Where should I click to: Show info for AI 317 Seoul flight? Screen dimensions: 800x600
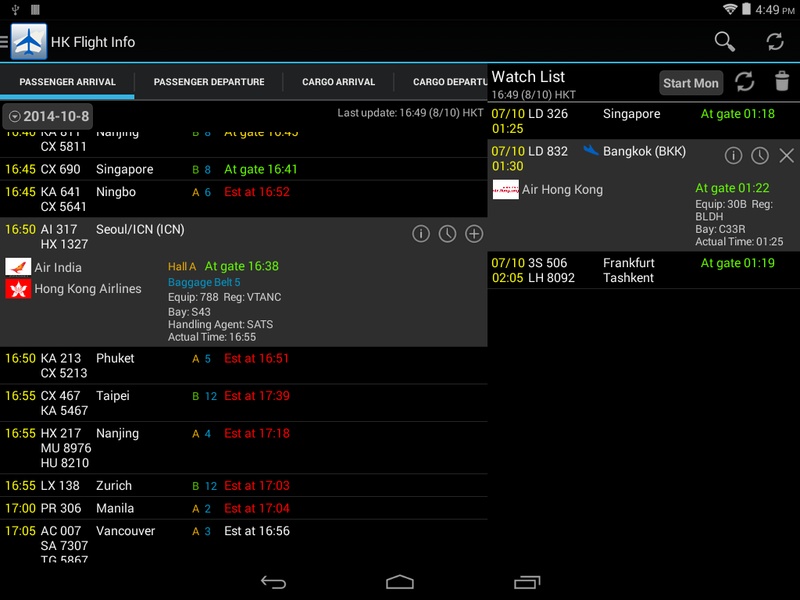click(x=421, y=234)
